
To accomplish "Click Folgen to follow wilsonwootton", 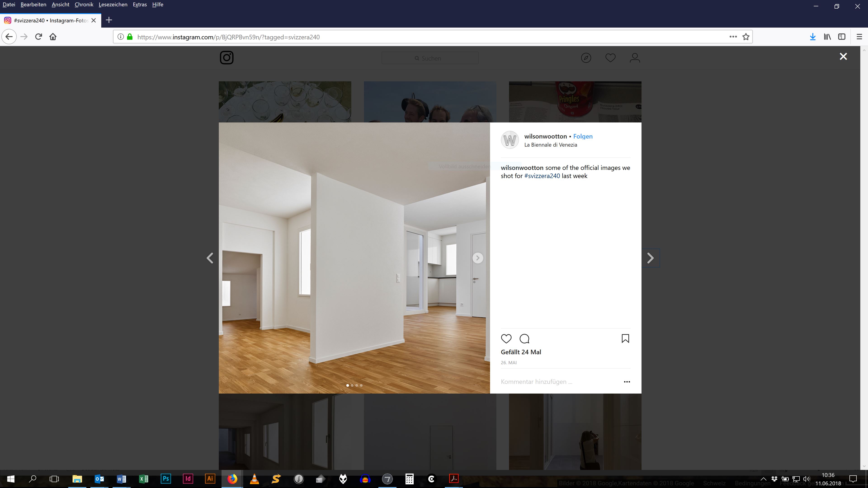I will click(583, 136).
